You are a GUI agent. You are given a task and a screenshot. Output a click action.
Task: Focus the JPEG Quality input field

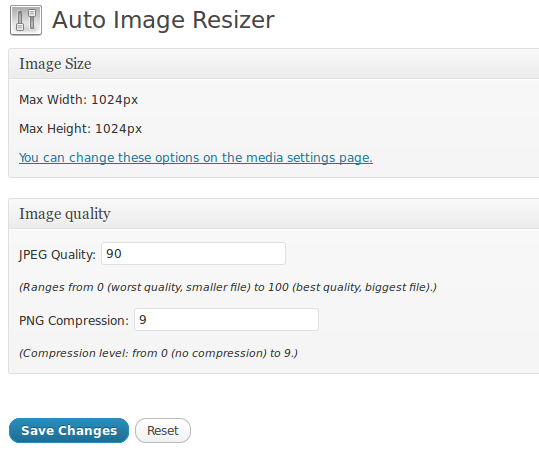[193, 254]
